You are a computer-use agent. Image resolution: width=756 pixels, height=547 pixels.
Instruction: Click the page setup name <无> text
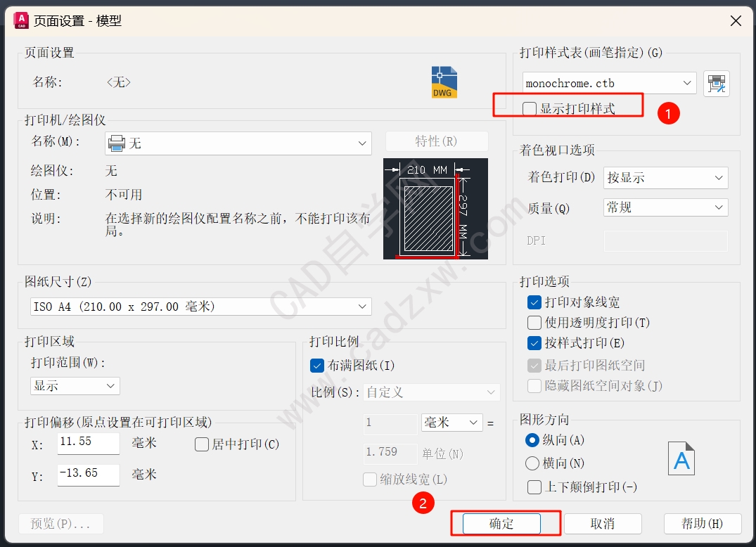coord(119,82)
